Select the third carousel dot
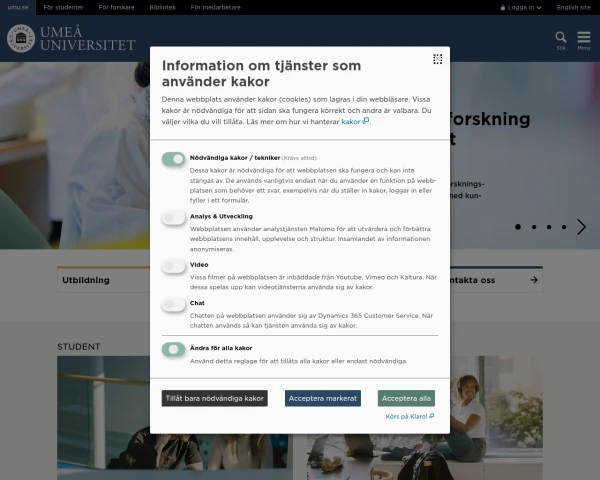 click(x=549, y=227)
